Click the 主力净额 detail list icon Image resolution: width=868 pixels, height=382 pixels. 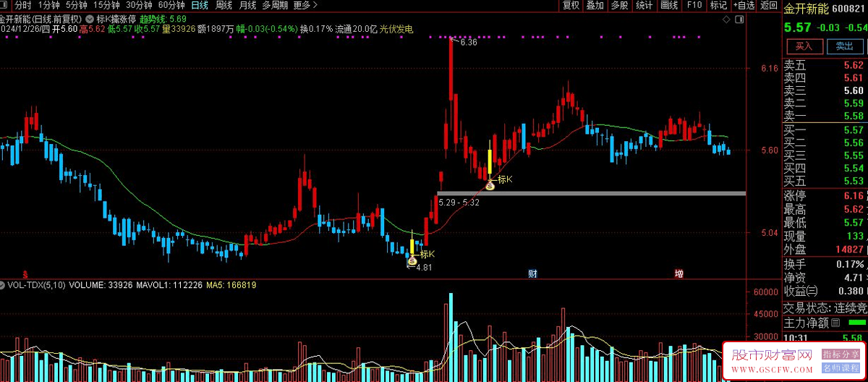click(x=835, y=323)
